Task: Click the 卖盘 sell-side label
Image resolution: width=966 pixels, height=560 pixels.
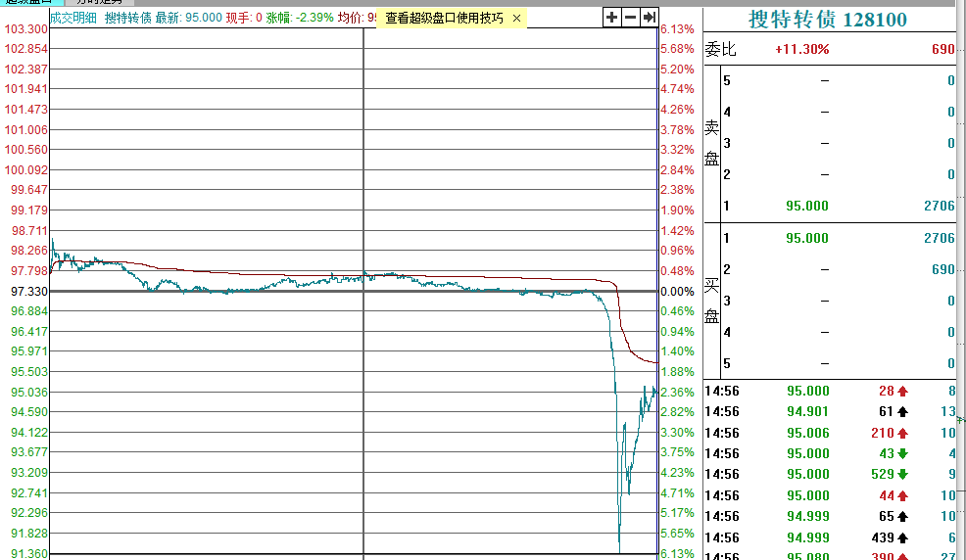Action: 711,143
